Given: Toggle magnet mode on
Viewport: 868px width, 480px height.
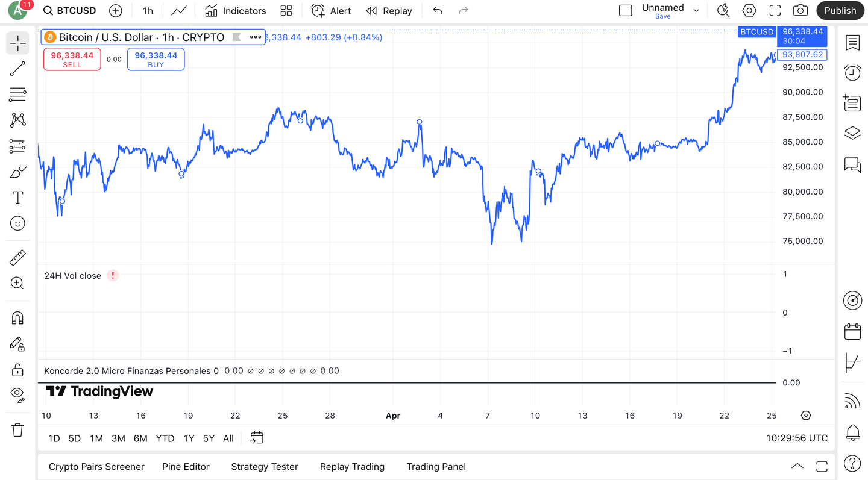Looking at the screenshot, I should [x=17, y=317].
